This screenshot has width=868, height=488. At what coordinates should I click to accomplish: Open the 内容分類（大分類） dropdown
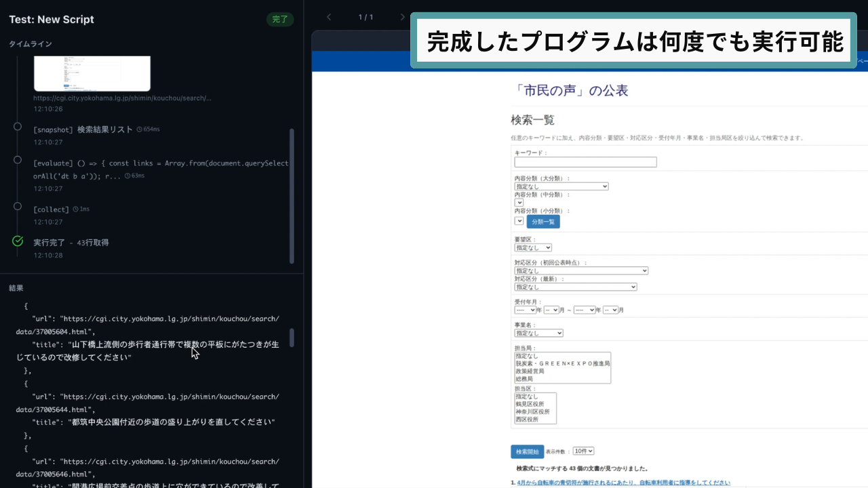[x=561, y=186]
